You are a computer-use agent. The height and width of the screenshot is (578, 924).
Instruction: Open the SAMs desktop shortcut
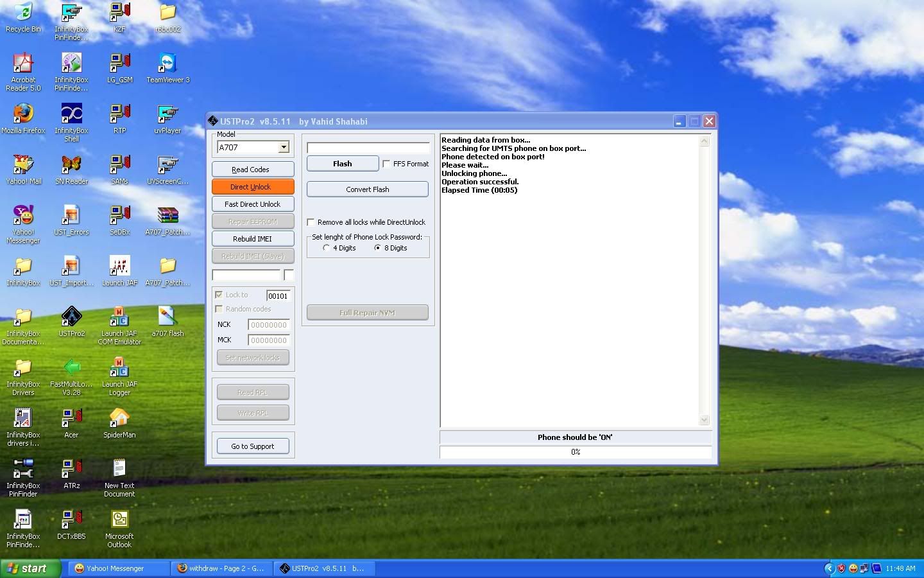click(x=119, y=170)
